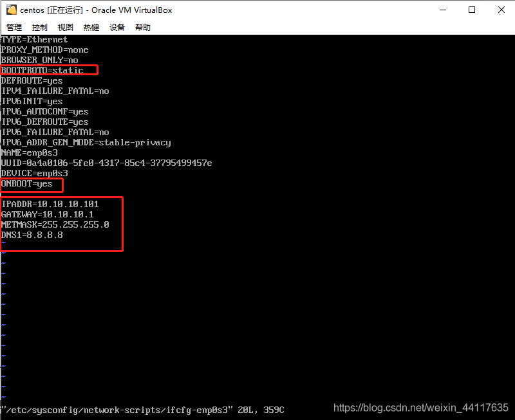Click the DNS1=8.8.8.8 line

(x=32, y=235)
